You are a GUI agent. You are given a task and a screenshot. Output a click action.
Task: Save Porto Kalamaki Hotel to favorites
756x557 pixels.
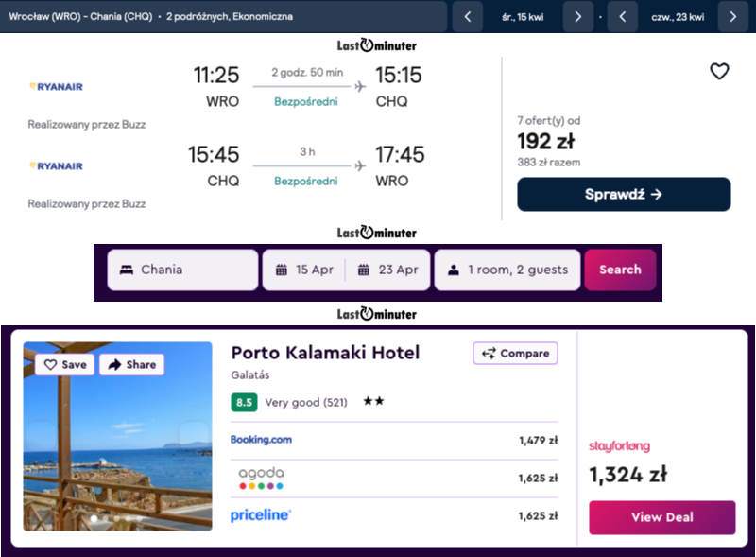coord(65,364)
